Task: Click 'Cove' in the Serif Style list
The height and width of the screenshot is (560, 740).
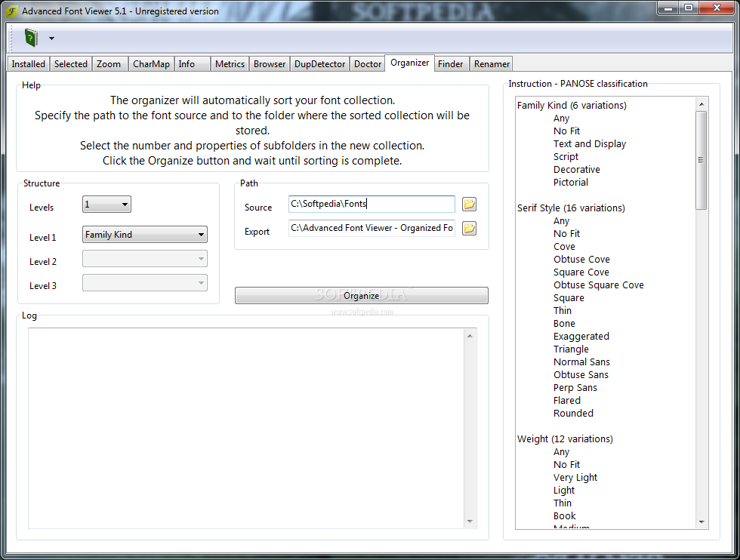Action: click(x=564, y=246)
